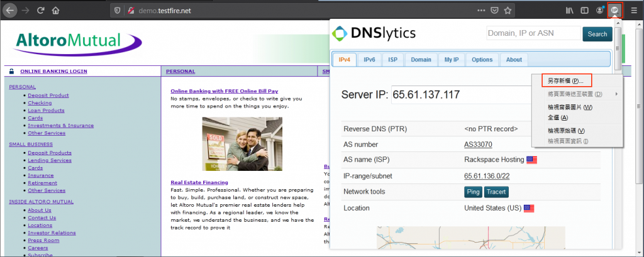Image resolution: width=644 pixels, height=257 pixels.
Task: Click the Ping network tool button
Action: [474, 192]
